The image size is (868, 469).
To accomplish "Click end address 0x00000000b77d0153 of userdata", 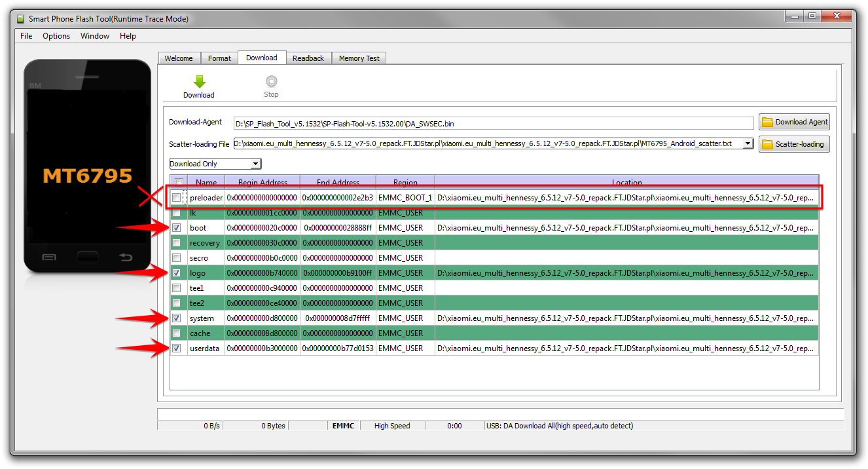I will [338, 348].
